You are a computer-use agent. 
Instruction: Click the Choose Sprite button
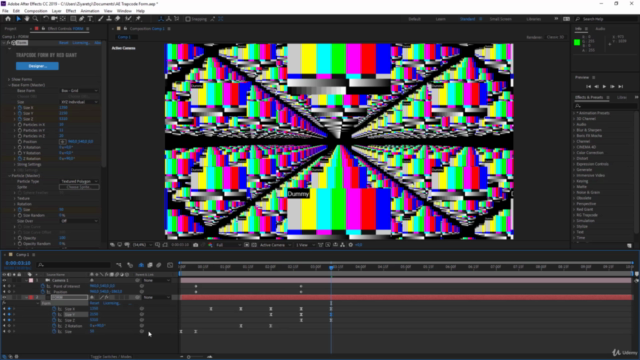79,187
